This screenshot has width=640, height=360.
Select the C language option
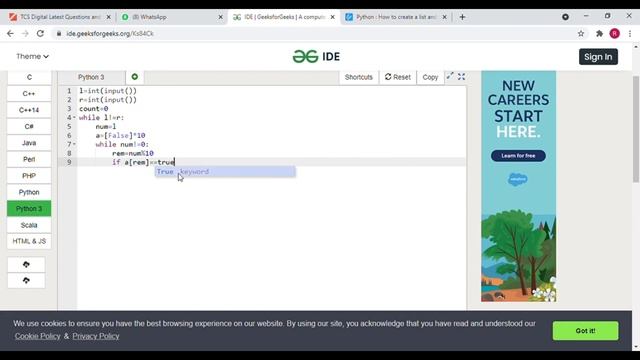[29, 77]
